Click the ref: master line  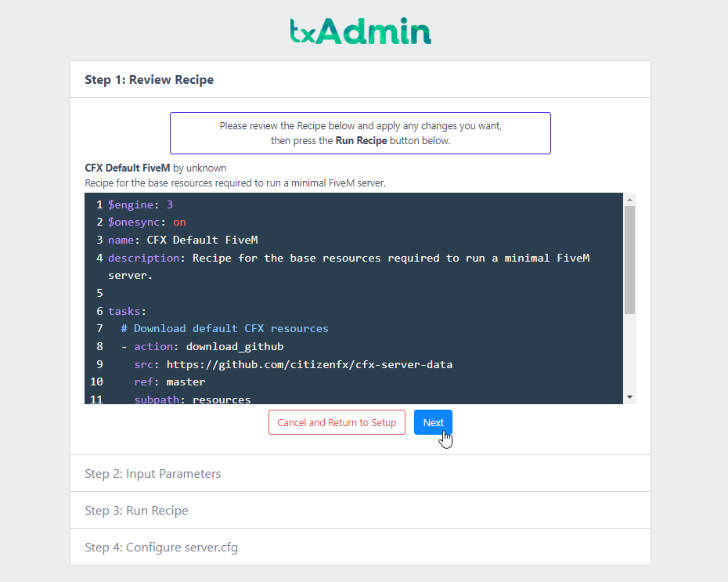170,381
